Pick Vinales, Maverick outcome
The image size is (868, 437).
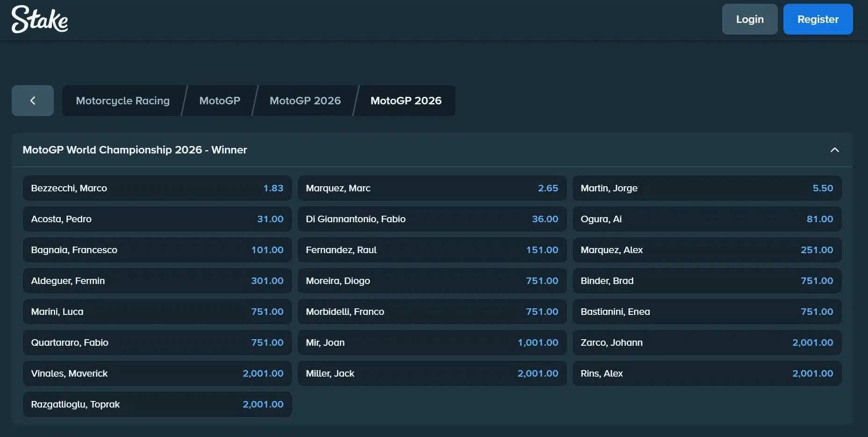coord(158,373)
